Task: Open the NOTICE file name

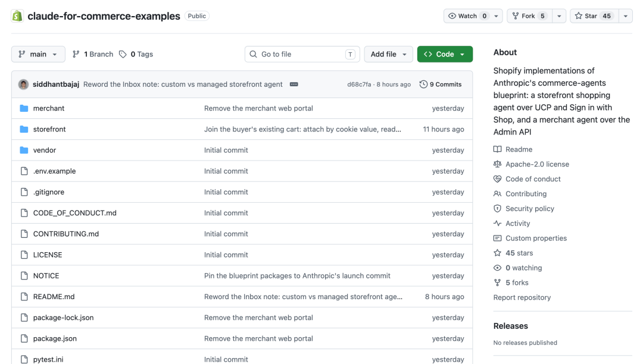Action: pyautogui.click(x=46, y=275)
